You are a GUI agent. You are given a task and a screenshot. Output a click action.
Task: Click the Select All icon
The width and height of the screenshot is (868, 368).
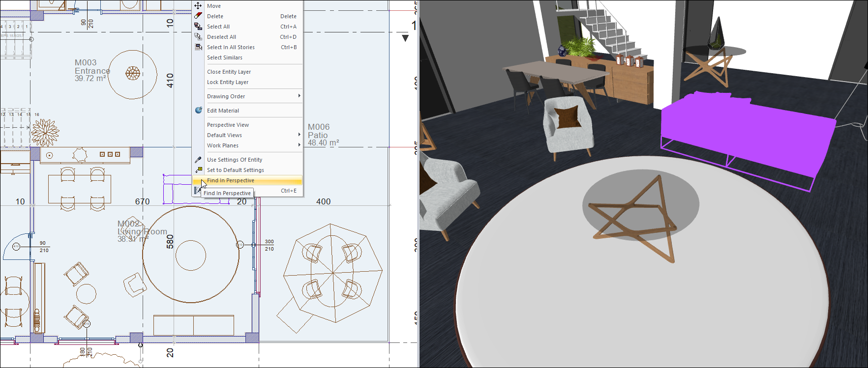tap(198, 27)
